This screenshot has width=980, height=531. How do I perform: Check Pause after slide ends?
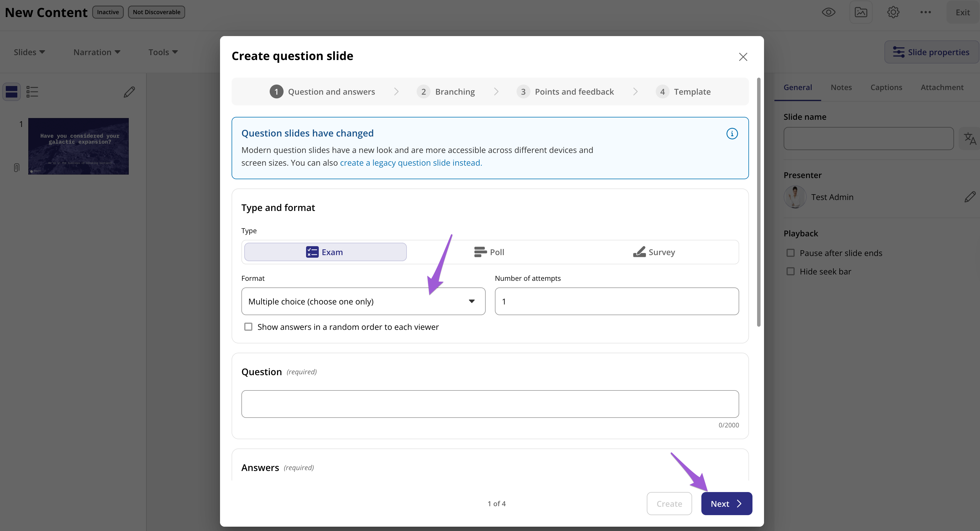791,253
